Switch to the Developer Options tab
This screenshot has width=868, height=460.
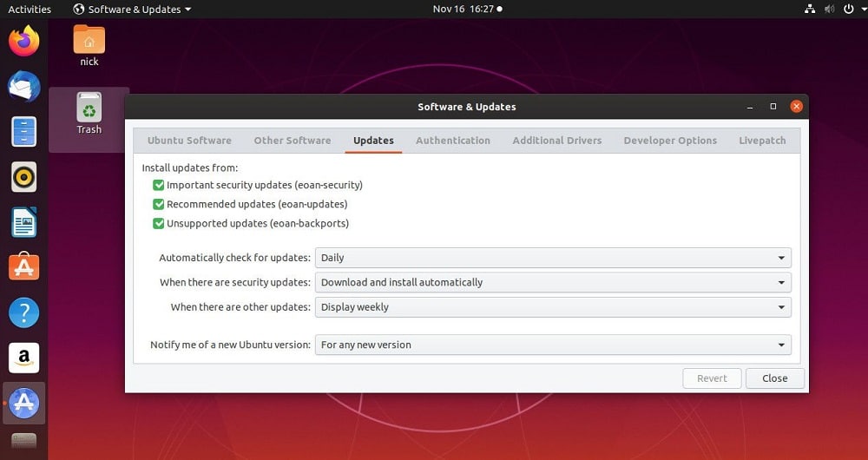click(x=670, y=141)
